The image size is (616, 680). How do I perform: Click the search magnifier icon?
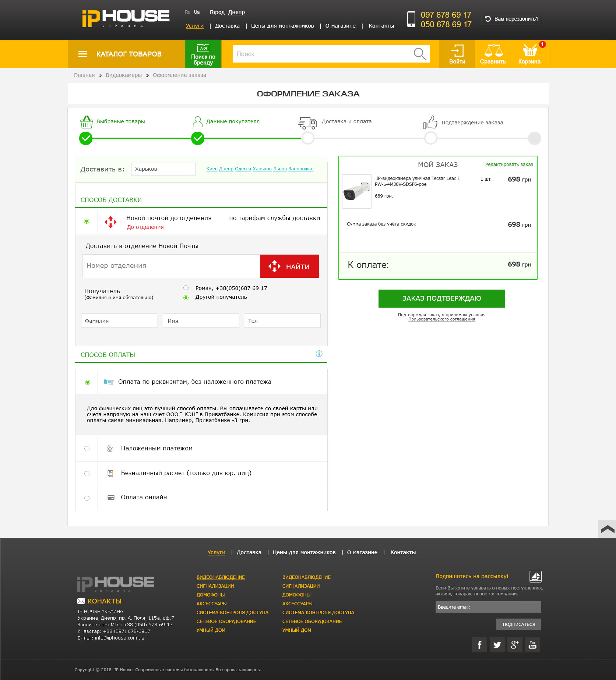pos(419,54)
